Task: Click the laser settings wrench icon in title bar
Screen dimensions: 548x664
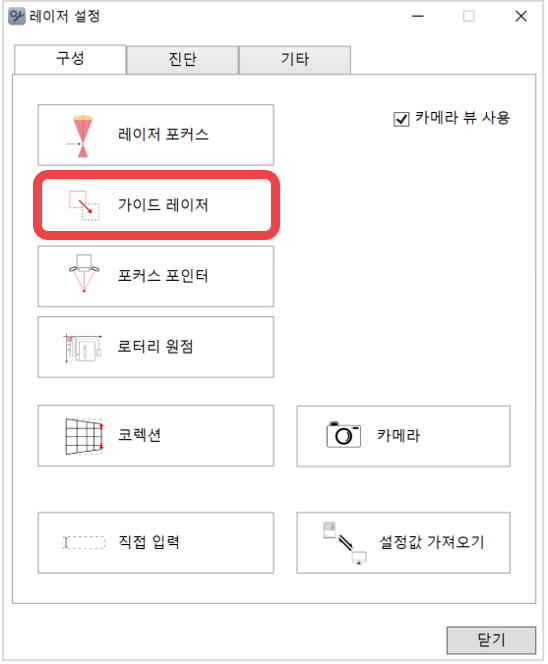Action: click(x=17, y=17)
